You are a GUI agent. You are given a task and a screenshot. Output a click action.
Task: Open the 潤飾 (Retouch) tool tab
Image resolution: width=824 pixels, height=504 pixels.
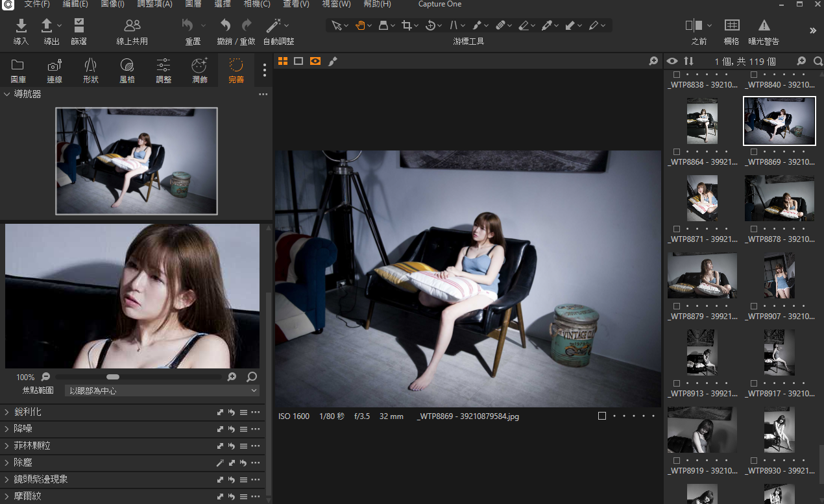[200, 71]
